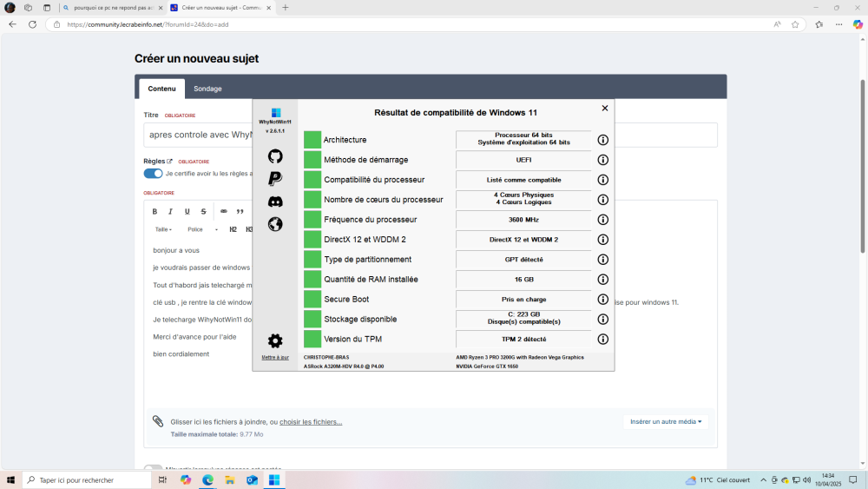Screen dimensions: 868x489
Task: Insert a quote block in editor
Action: pyautogui.click(x=240, y=212)
